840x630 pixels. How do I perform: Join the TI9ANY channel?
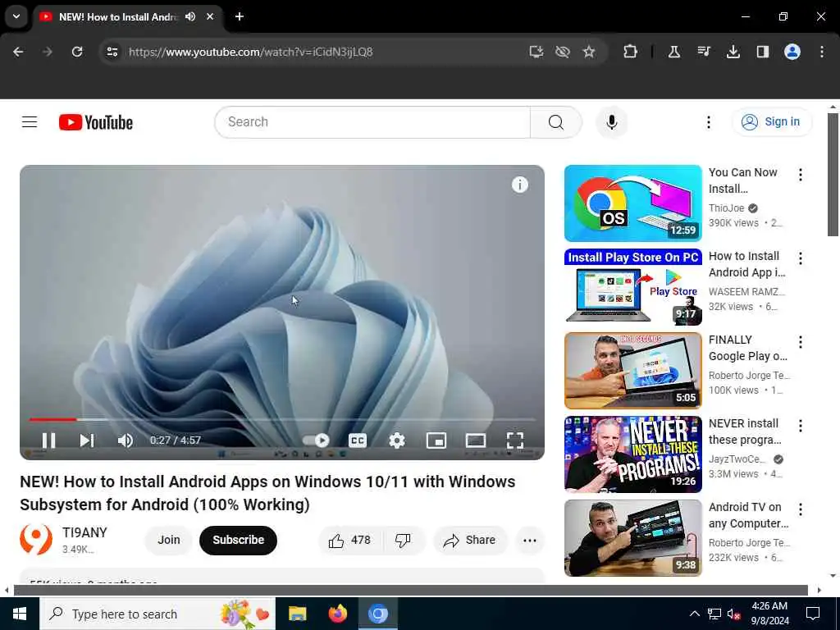(x=169, y=540)
